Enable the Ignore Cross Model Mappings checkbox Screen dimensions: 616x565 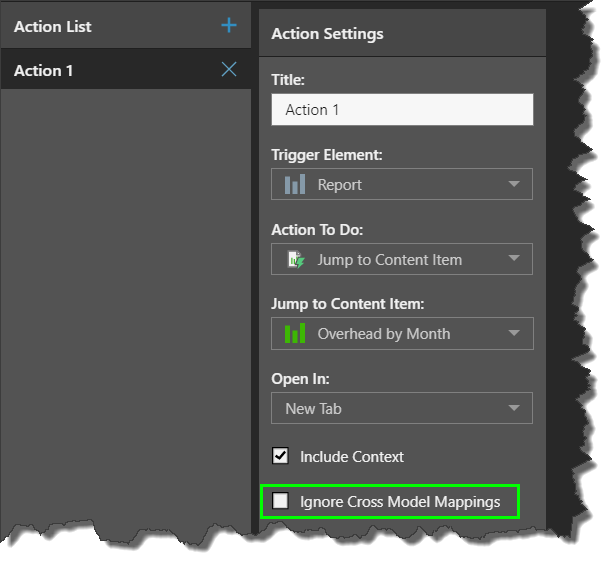[x=281, y=502]
